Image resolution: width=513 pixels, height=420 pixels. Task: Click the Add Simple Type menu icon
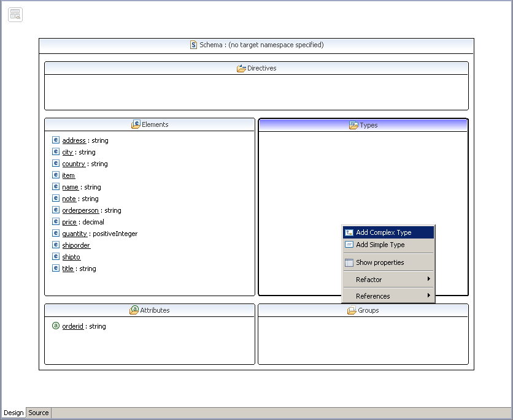click(349, 245)
